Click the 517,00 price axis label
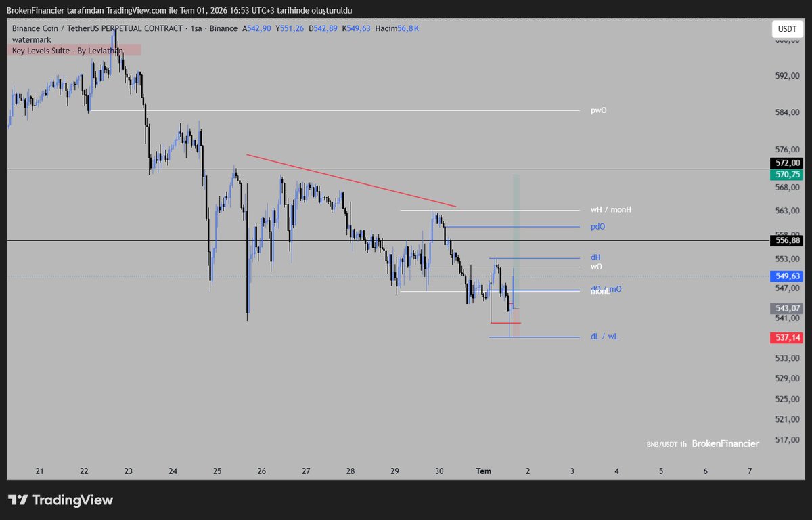 [x=788, y=440]
